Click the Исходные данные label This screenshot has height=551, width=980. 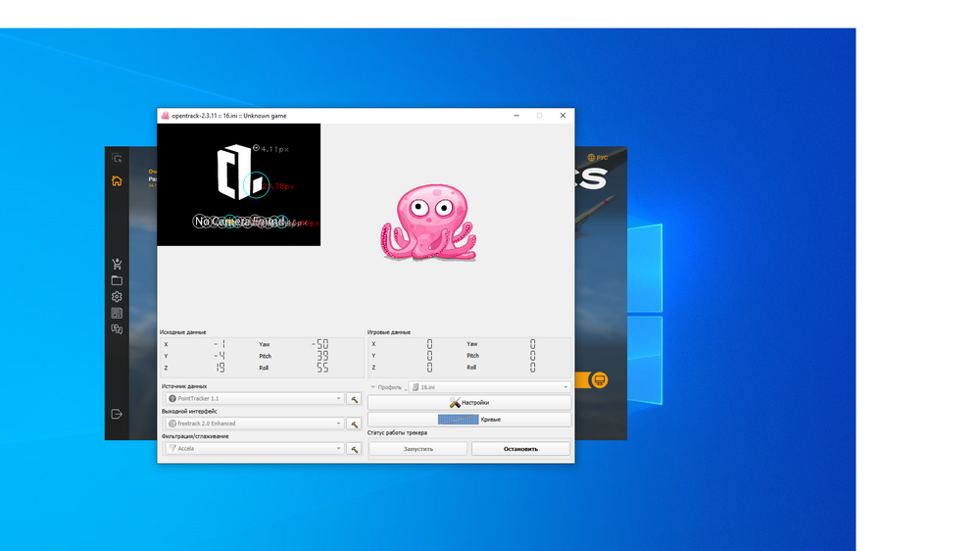point(182,332)
